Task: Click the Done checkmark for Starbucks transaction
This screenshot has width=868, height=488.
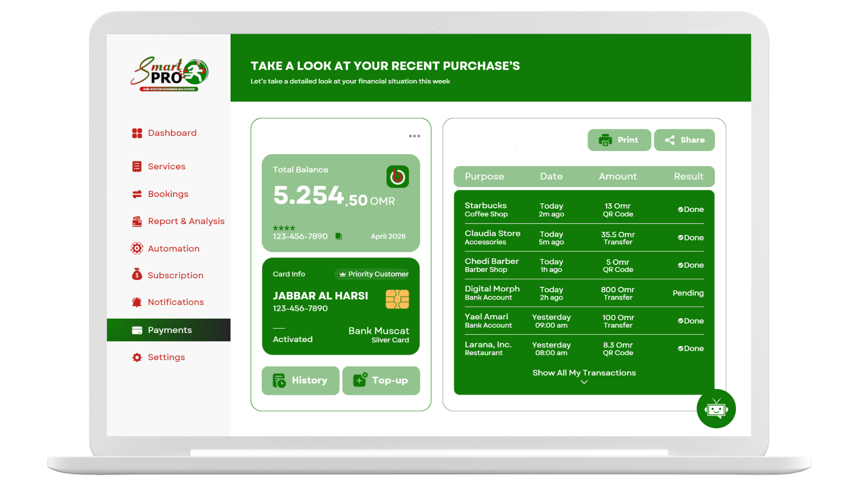Action: click(x=680, y=210)
